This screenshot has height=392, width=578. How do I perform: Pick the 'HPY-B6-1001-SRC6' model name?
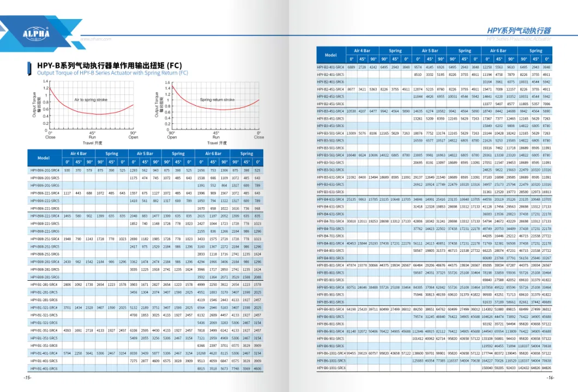331,368
